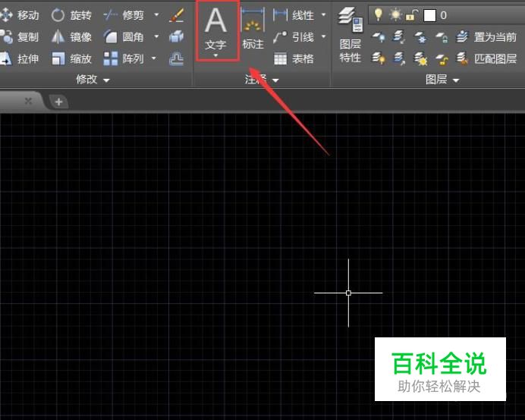Click the Explode box icon

[177, 37]
